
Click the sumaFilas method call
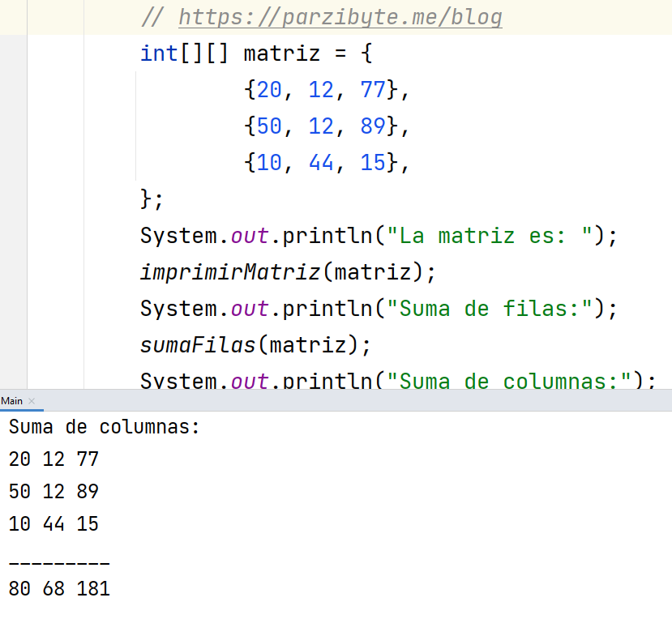(x=197, y=345)
